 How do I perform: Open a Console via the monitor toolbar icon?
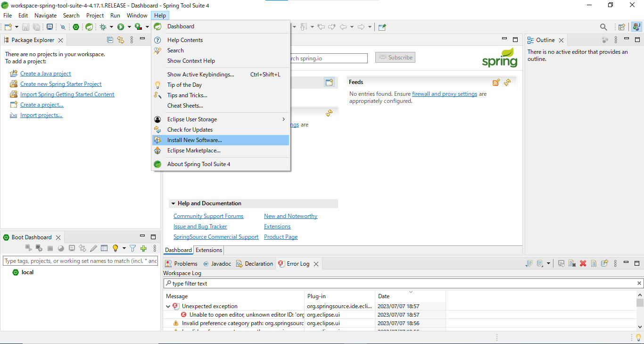(50, 27)
